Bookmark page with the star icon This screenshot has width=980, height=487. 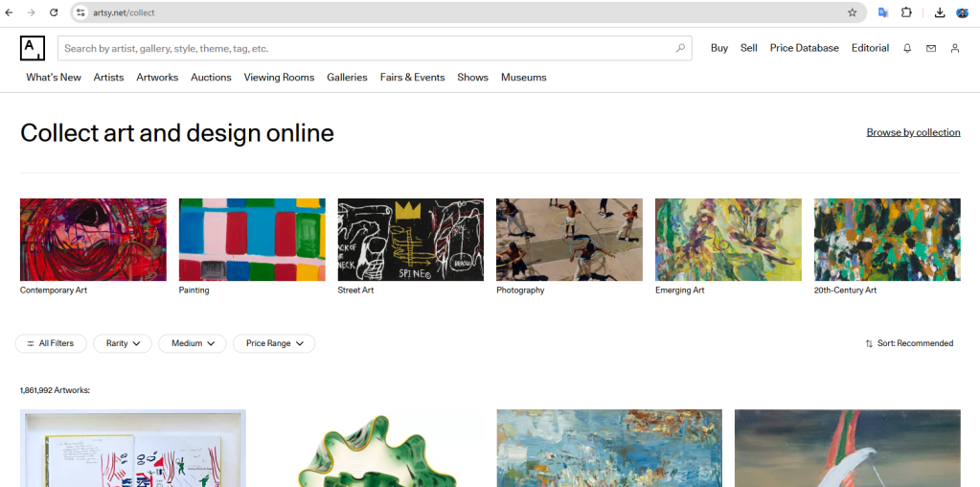click(x=852, y=12)
